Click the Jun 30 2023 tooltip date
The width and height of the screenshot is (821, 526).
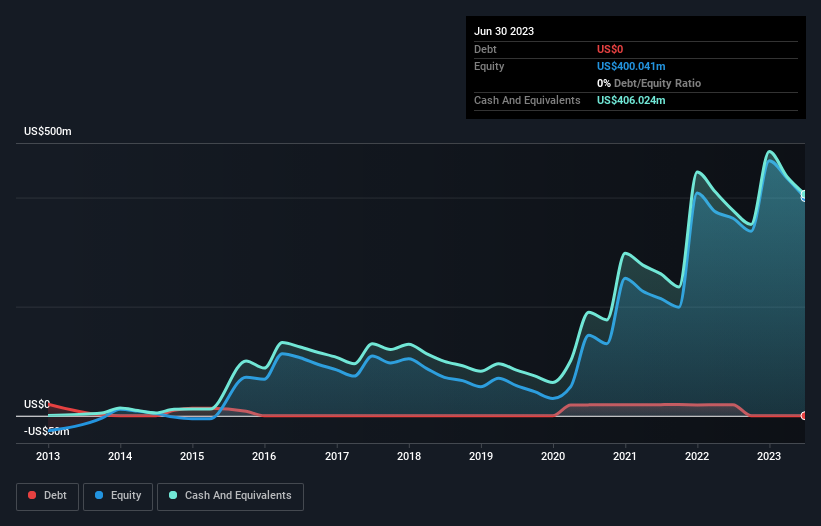point(504,31)
